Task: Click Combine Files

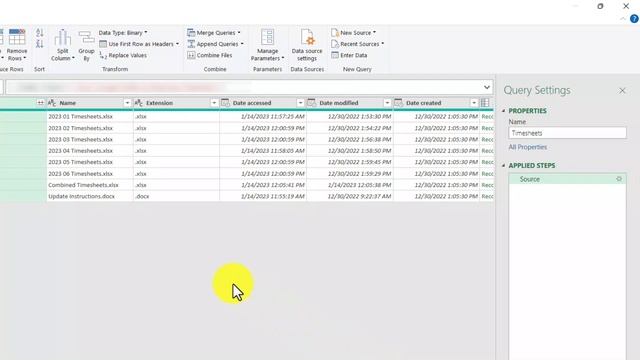Action: coord(210,55)
